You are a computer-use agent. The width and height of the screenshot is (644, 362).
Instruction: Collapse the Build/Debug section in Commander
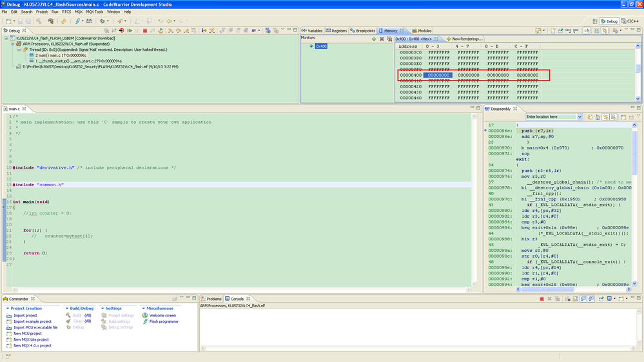coord(67,309)
